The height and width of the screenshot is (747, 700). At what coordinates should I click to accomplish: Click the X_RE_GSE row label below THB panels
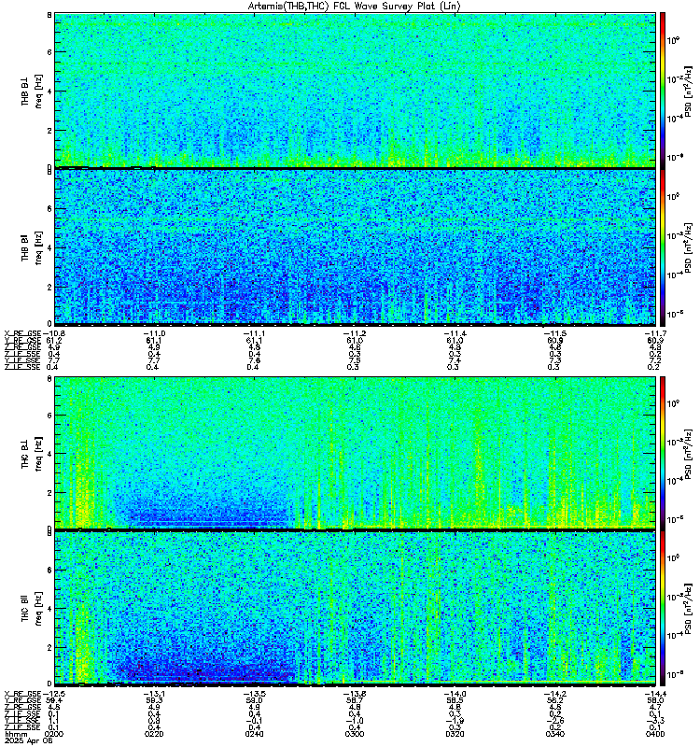point(22,333)
